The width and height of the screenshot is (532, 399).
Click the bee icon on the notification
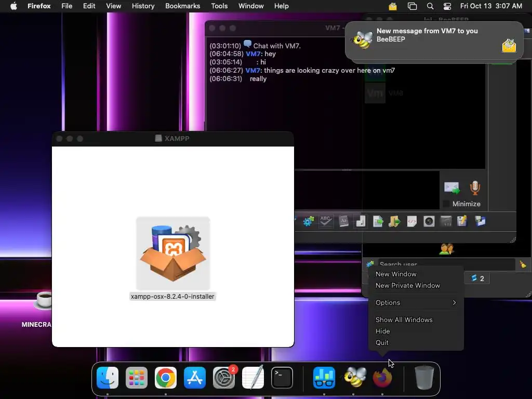tap(362, 40)
